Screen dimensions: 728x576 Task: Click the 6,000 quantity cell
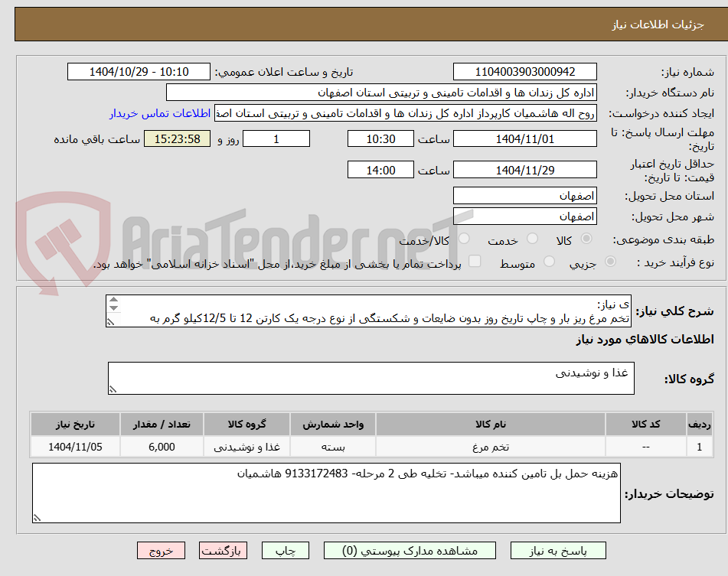tap(162, 447)
